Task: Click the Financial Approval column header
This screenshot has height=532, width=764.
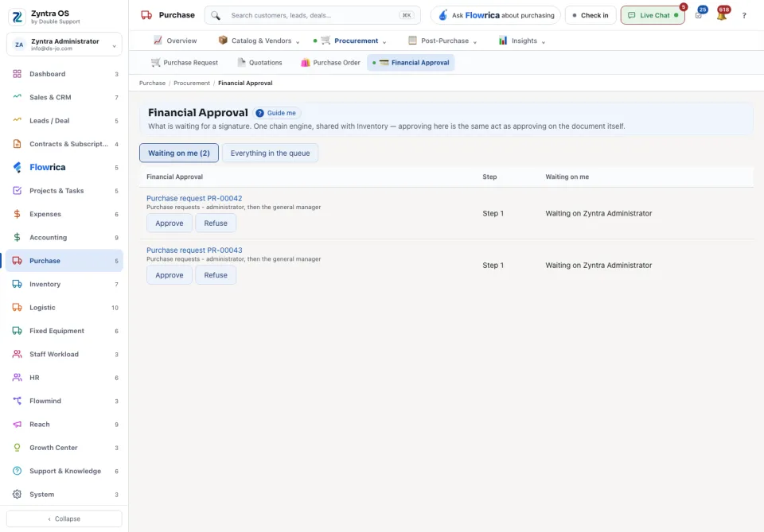Action: click(x=174, y=177)
